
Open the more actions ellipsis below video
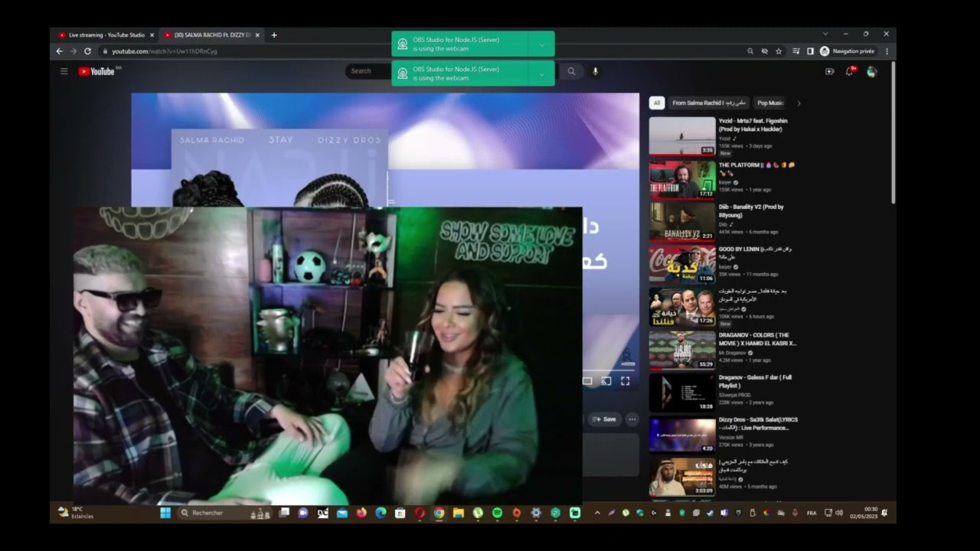[x=632, y=419]
